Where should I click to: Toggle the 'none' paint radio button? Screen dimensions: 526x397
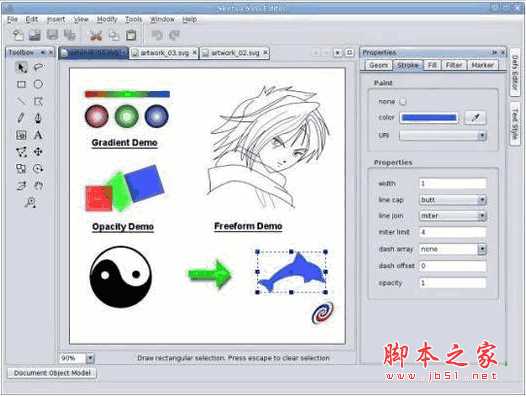coord(403,101)
